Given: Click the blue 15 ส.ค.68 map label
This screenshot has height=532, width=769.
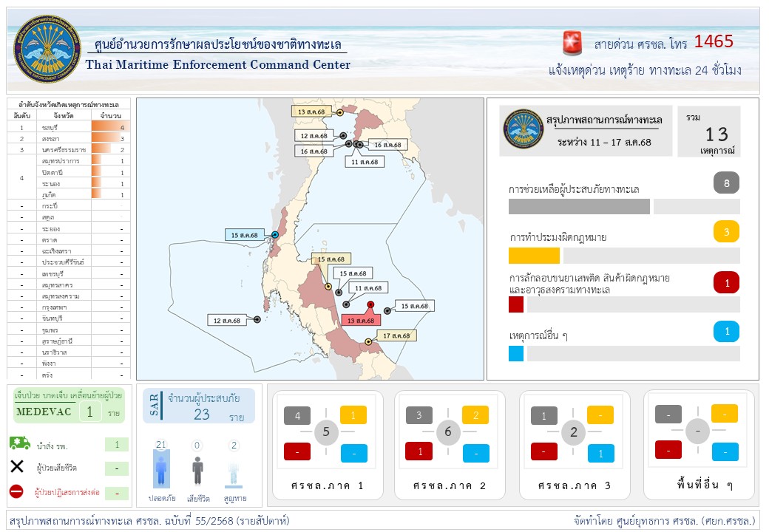Looking at the screenshot, I should pos(245,235).
